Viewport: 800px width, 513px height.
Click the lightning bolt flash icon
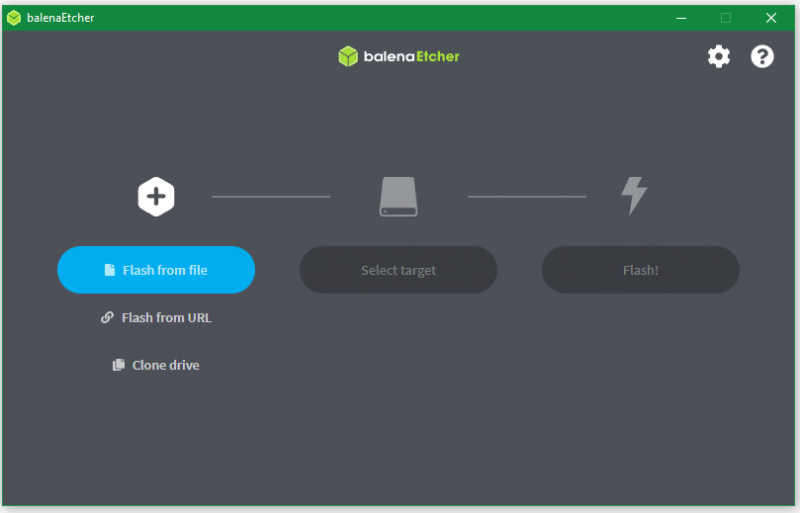634,196
